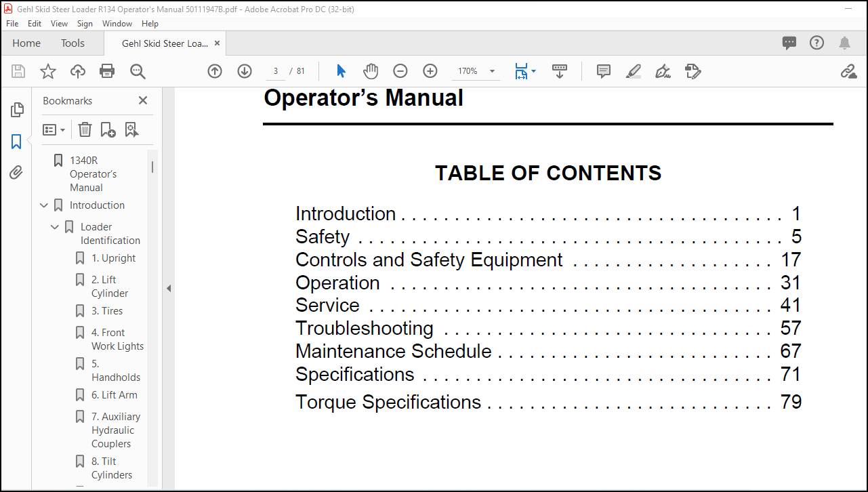
Task: View notifications bell
Action: click(844, 43)
